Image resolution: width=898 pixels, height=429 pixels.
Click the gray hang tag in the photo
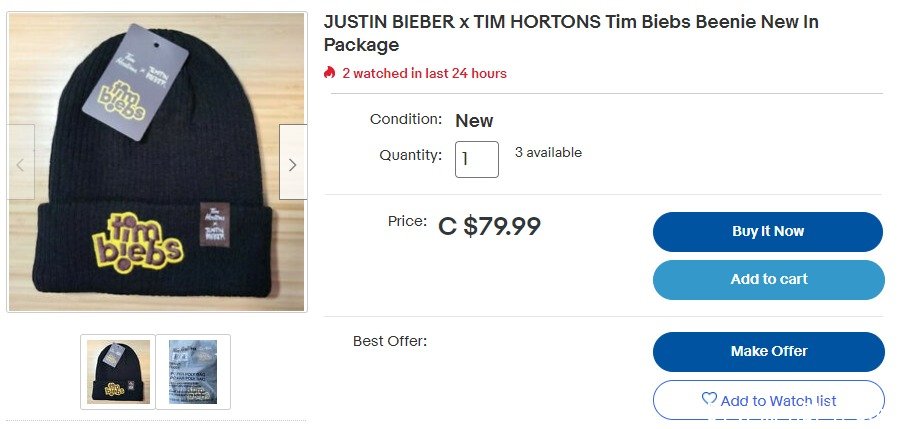[x=136, y=82]
